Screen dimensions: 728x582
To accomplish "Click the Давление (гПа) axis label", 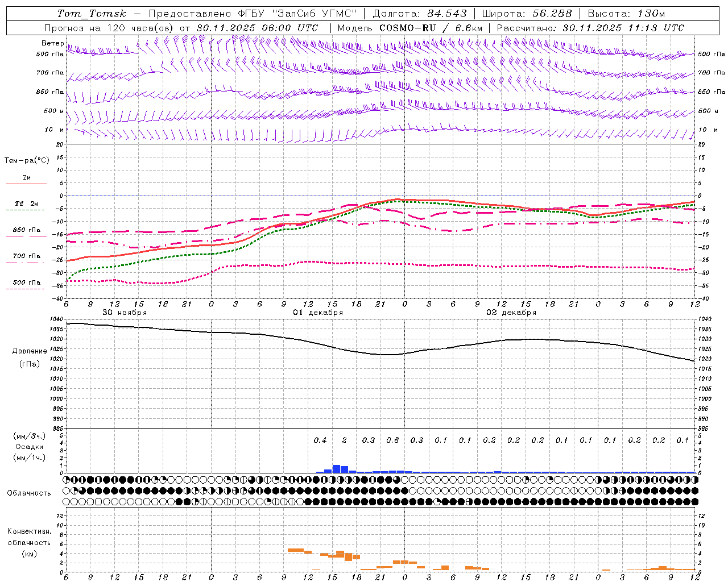I will pyautogui.click(x=30, y=357).
